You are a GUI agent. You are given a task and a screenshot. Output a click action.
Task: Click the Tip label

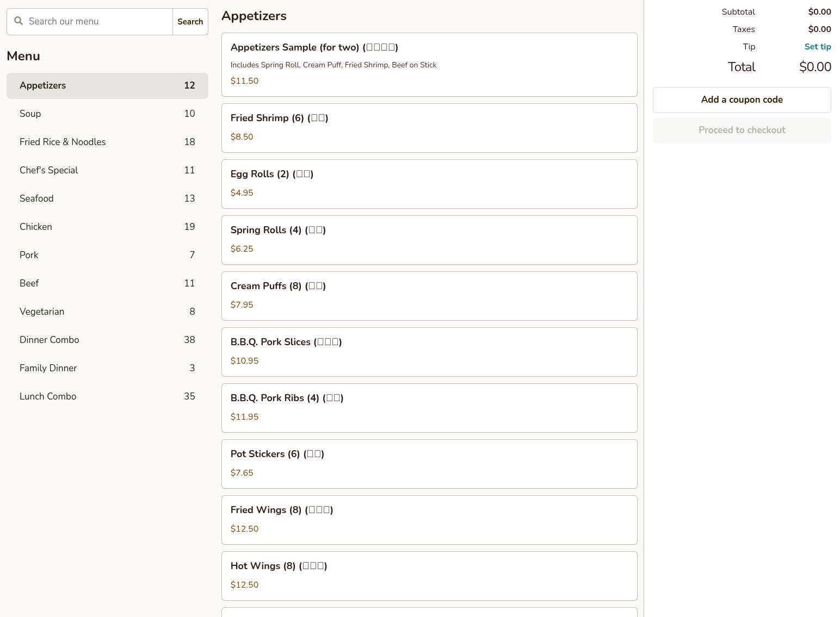[x=749, y=47]
